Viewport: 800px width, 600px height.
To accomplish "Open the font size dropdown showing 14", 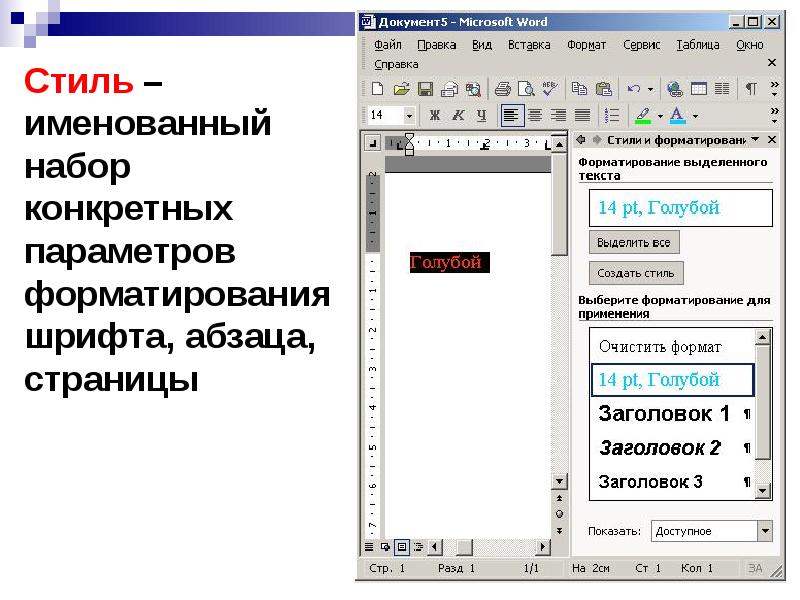I will tap(408, 115).
